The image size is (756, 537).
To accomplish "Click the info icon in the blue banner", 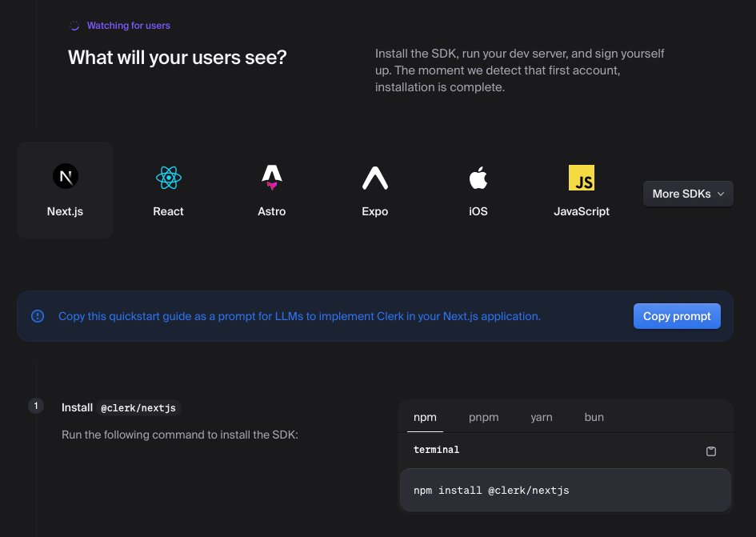I will (38, 316).
